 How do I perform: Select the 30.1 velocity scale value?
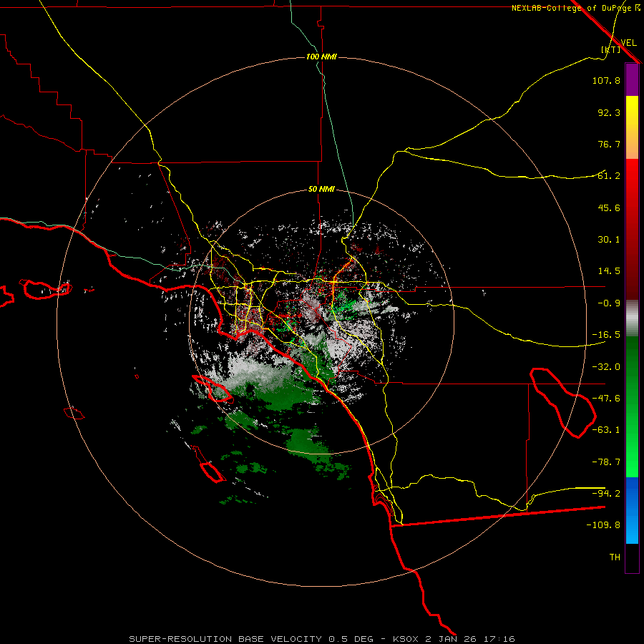[609, 240]
